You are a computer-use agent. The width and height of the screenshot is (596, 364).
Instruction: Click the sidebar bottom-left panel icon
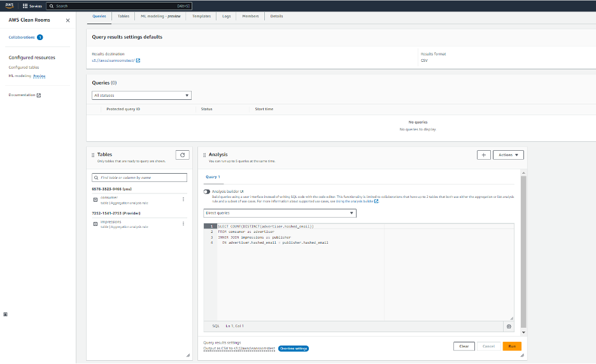click(x=5, y=314)
